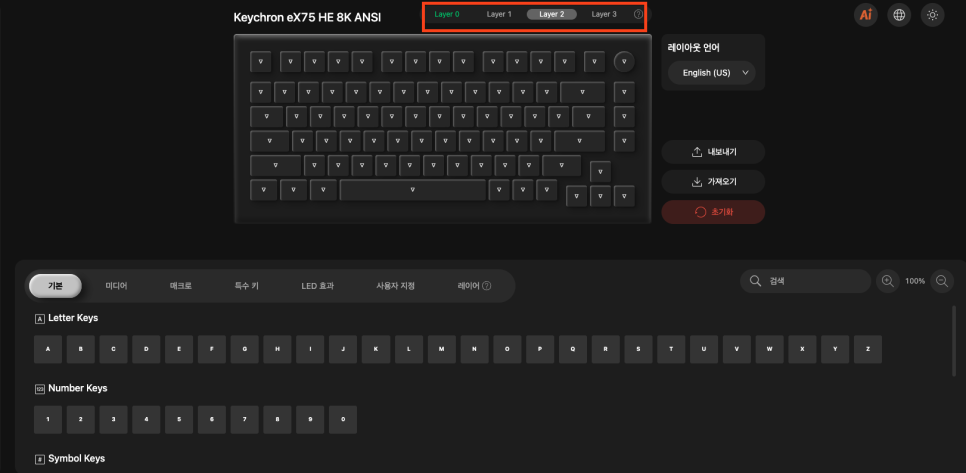Viewport: 966px width, 473px height.
Task: Select number key 5
Action: [x=179, y=419]
